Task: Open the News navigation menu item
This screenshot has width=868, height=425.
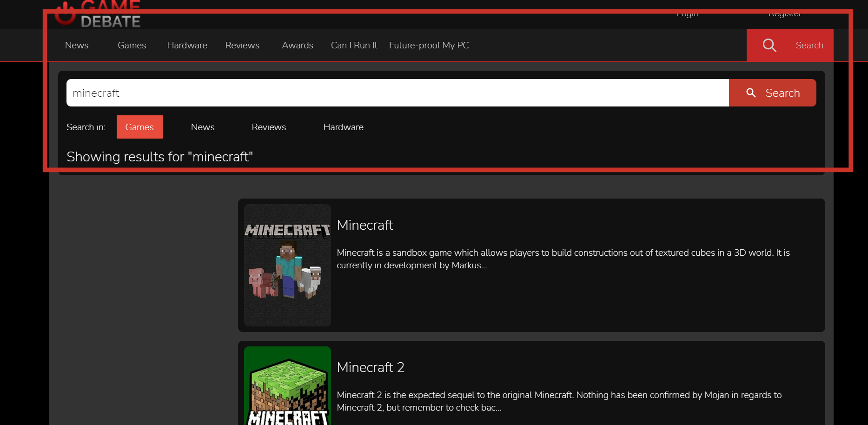Action: coord(77,45)
